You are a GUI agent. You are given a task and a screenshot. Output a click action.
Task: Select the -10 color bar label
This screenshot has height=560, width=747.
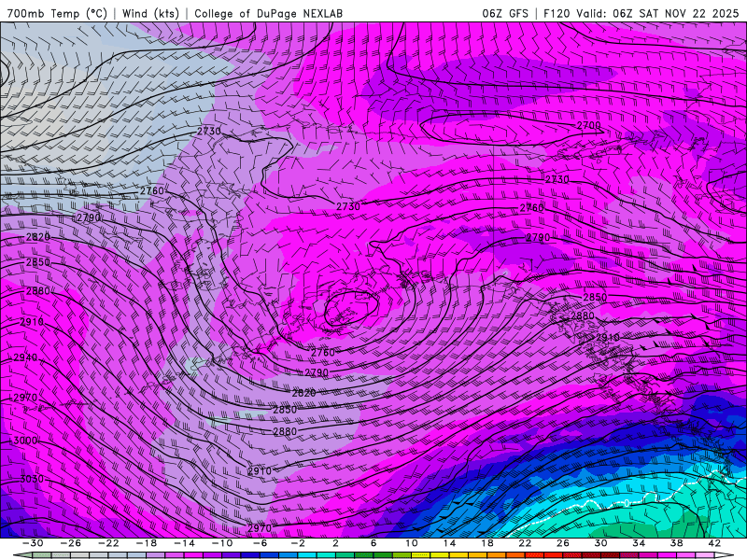pyautogui.click(x=222, y=543)
